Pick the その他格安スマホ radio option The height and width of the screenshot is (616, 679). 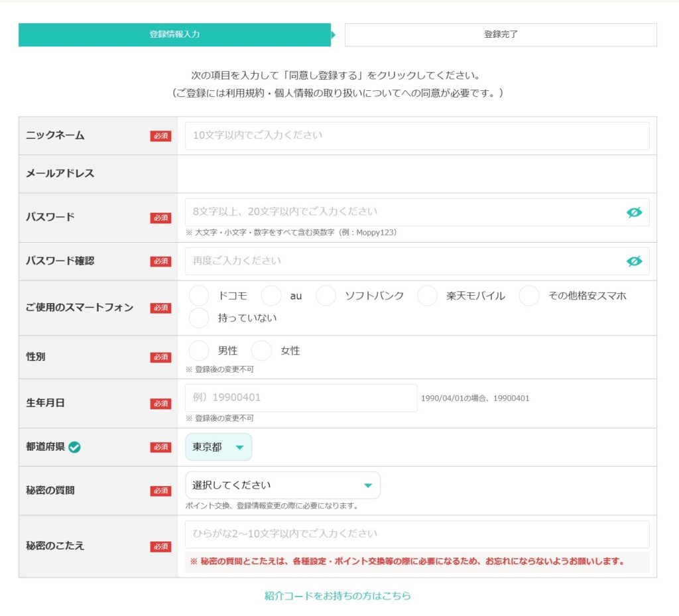[x=528, y=296]
